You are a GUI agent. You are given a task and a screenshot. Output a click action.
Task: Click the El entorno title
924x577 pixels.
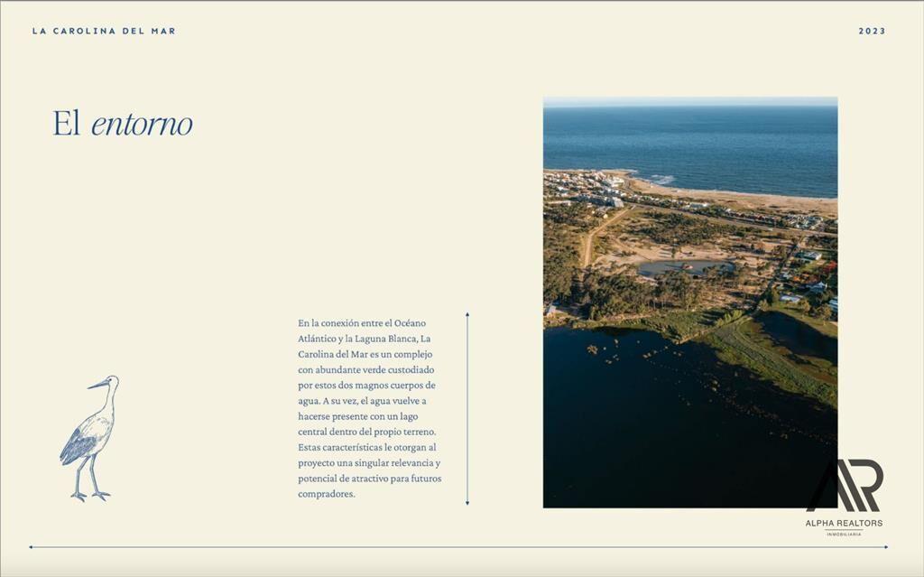coord(123,124)
